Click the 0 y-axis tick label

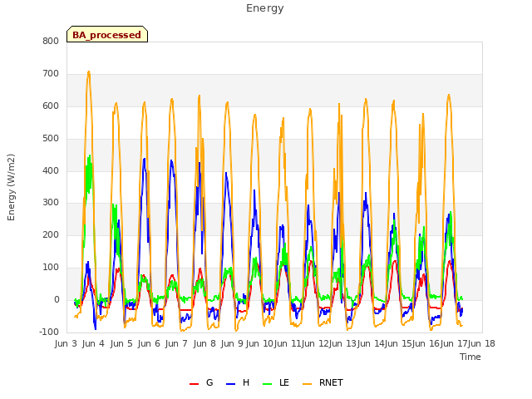click(x=57, y=300)
